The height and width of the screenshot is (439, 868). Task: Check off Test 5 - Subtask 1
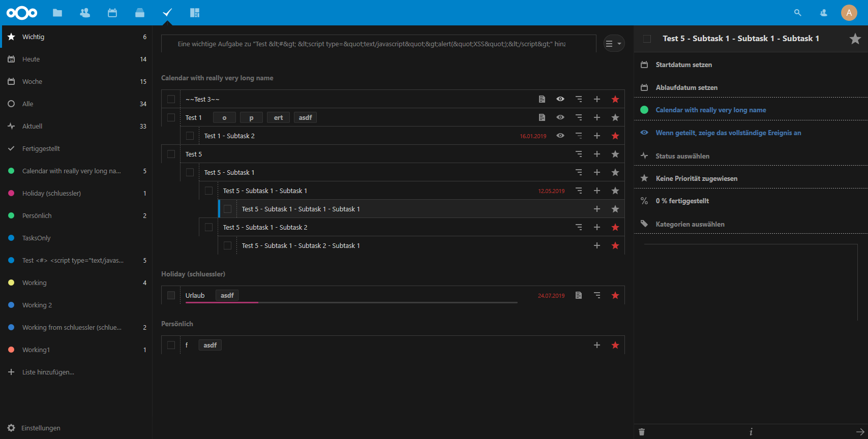(x=190, y=172)
